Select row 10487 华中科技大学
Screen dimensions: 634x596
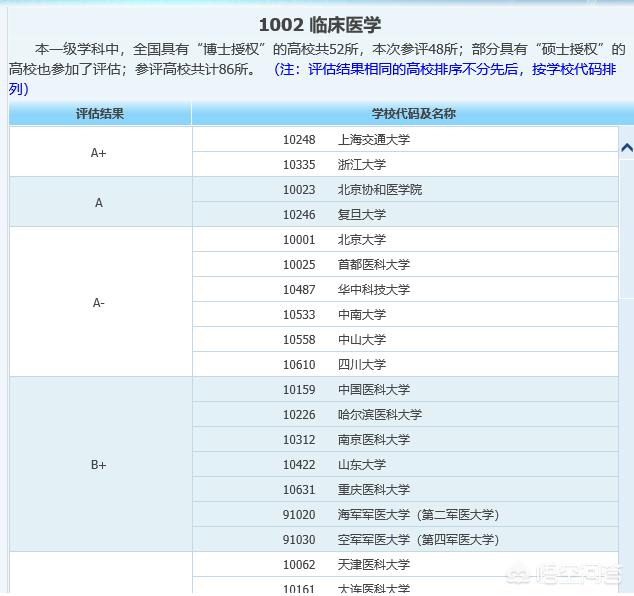point(405,290)
